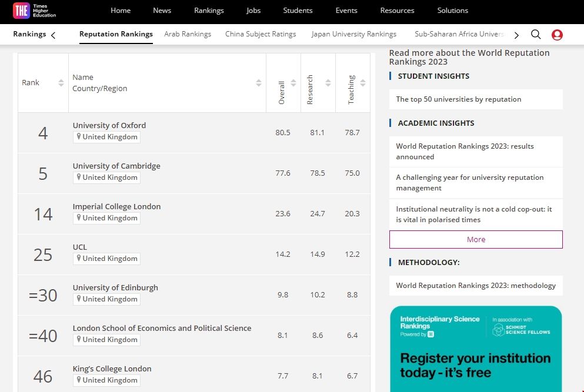The image size is (584, 392).
Task: Open Imperial College London entry
Action: click(116, 206)
